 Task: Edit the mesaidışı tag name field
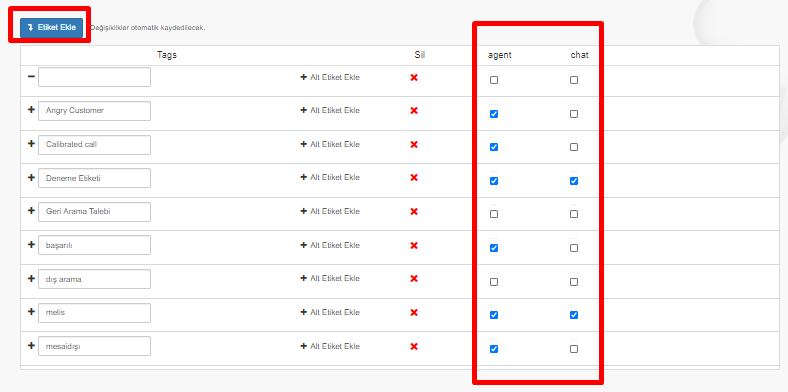[x=94, y=346]
